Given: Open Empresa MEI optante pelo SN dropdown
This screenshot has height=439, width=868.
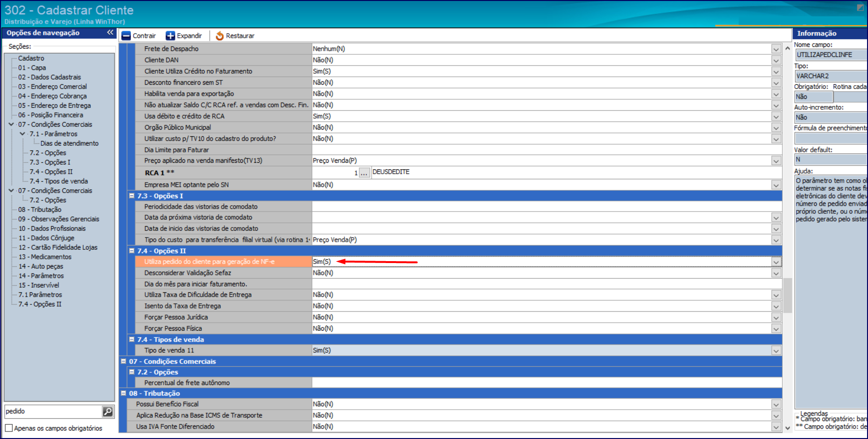Looking at the screenshot, I should (776, 185).
